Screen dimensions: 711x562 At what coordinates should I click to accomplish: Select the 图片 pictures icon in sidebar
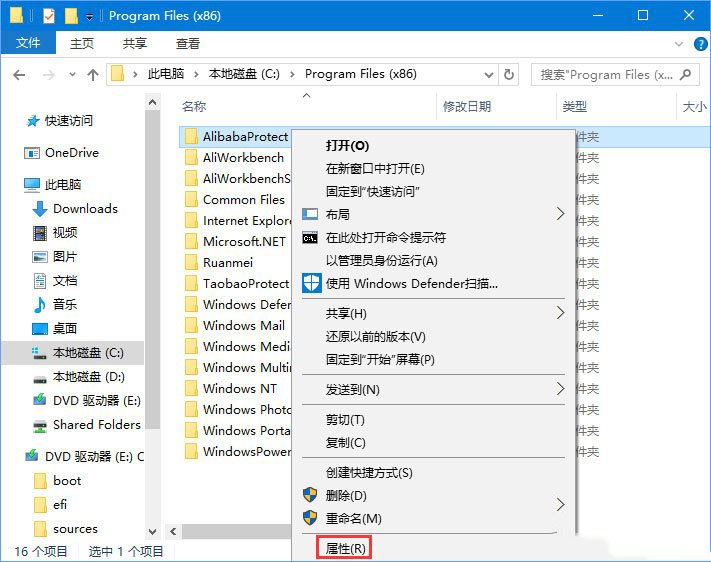coord(40,257)
